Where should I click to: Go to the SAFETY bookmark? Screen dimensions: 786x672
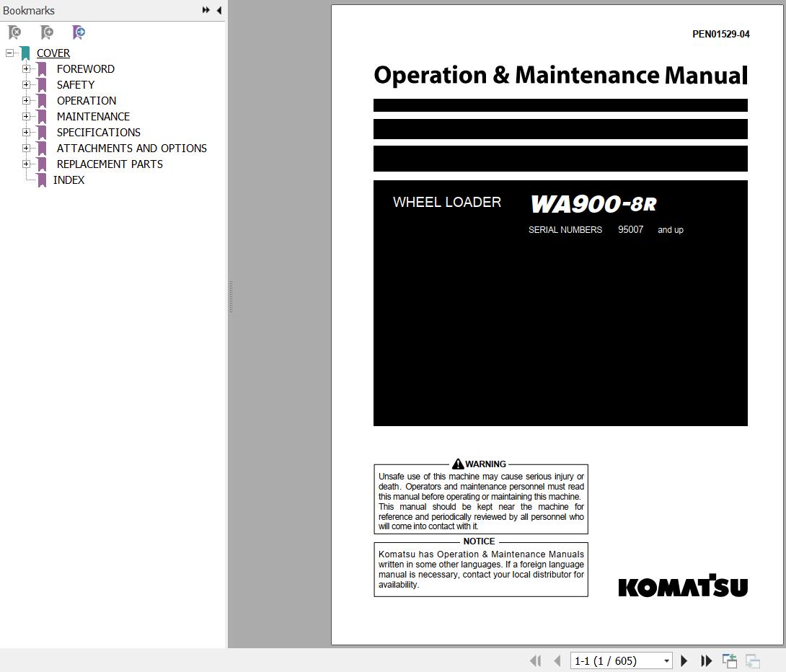[x=76, y=84]
